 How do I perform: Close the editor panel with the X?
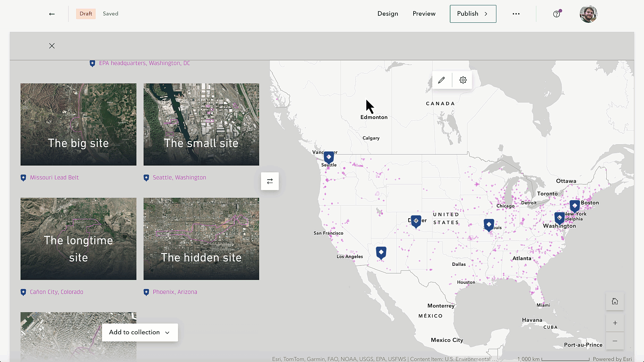point(52,46)
